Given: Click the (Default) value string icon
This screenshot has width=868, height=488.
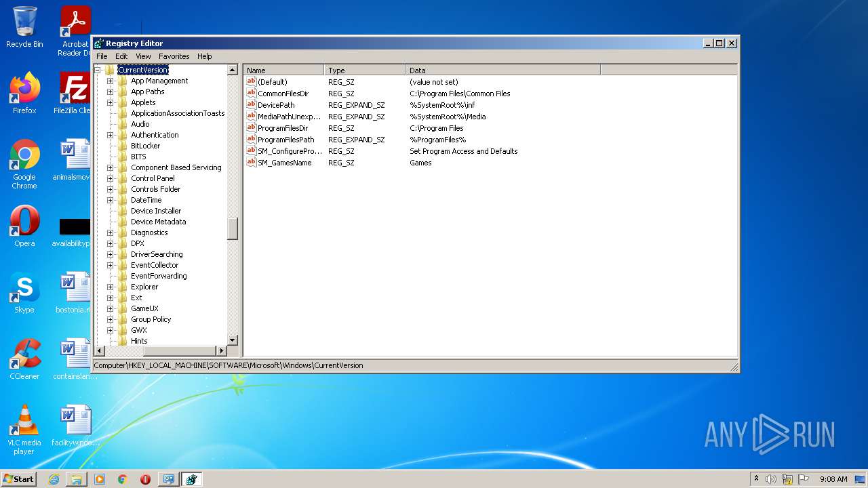Looking at the screenshot, I should [x=251, y=81].
